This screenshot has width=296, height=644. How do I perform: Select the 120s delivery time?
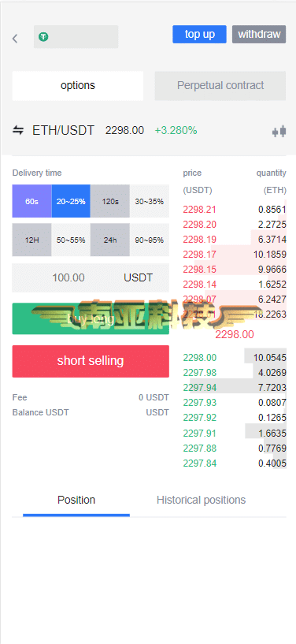(x=110, y=201)
